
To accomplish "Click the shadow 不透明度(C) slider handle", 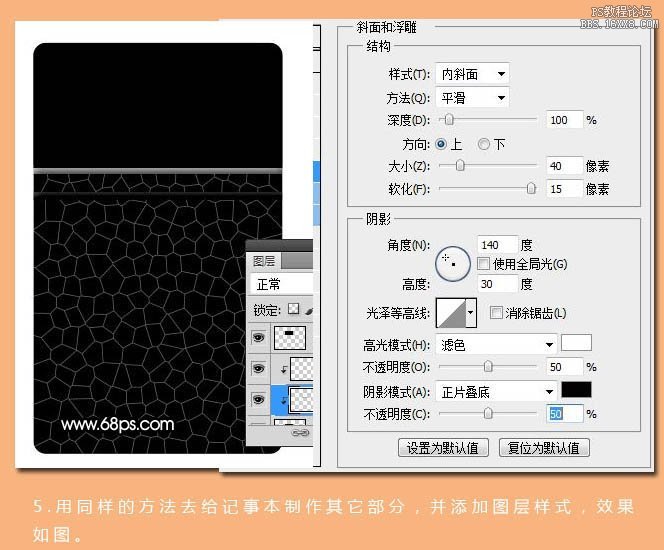I will tap(488, 413).
